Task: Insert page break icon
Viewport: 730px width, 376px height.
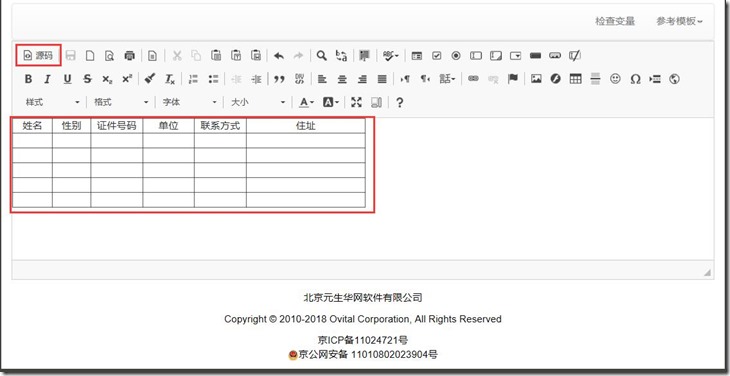Action: coord(655,79)
